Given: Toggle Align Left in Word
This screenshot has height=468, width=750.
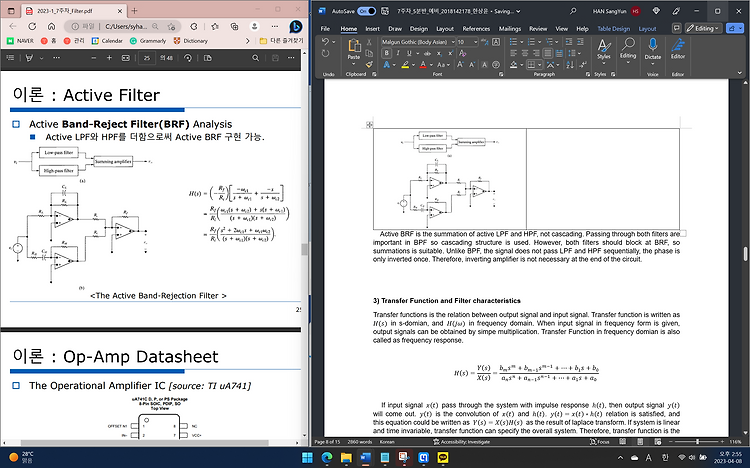Looking at the screenshot, I should pyautogui.click(x=513, y=53).
